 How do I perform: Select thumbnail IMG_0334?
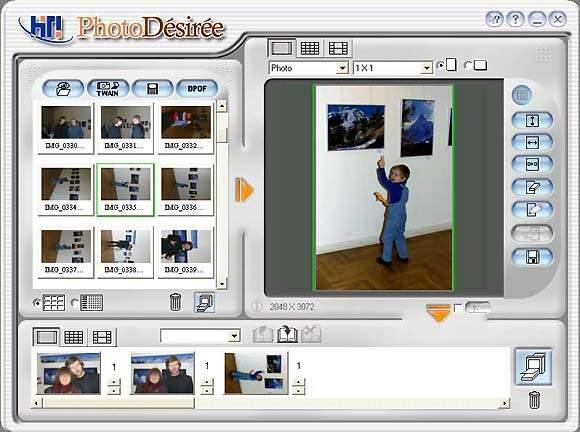(66, 189)
